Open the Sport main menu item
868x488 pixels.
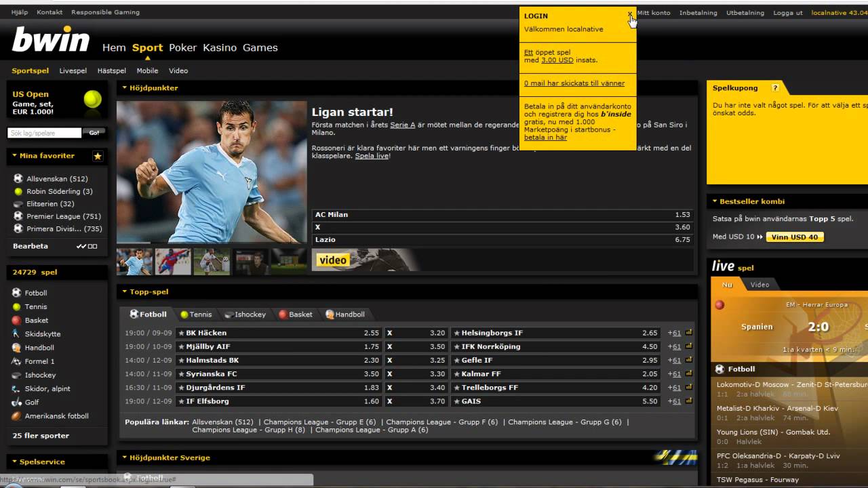click(147, 47)
